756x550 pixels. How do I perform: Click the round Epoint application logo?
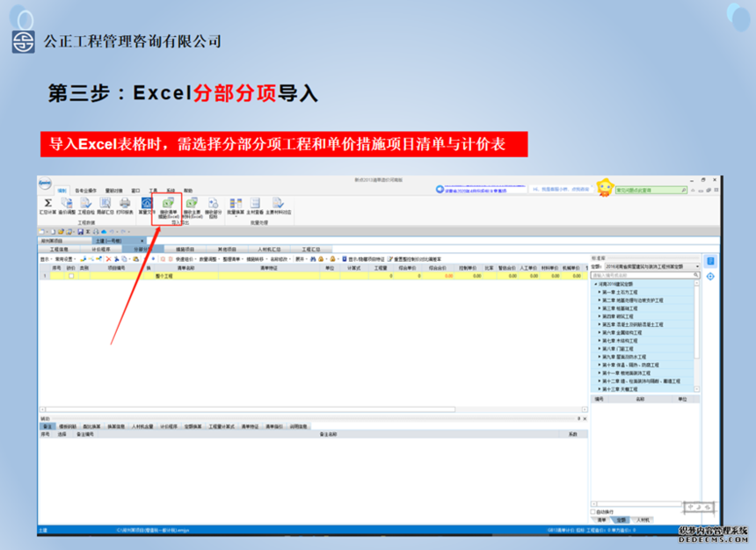click(x=45, y=183)
